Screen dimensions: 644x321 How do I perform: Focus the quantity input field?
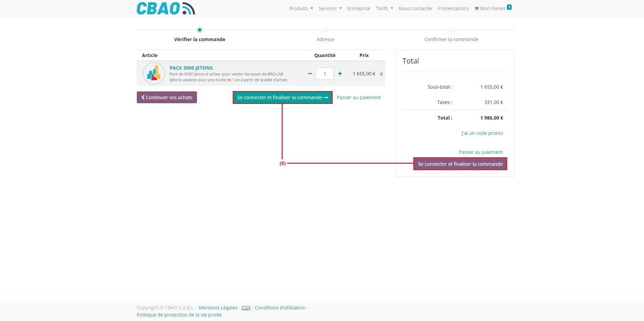tap(325, 74)
